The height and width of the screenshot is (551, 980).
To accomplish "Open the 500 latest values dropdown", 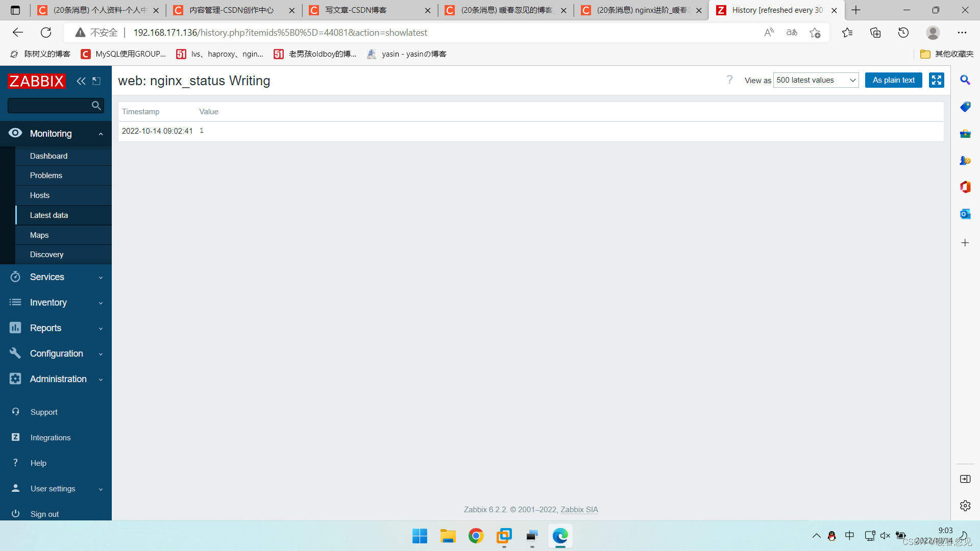I will pyautogui.click(x=816, y=80).
